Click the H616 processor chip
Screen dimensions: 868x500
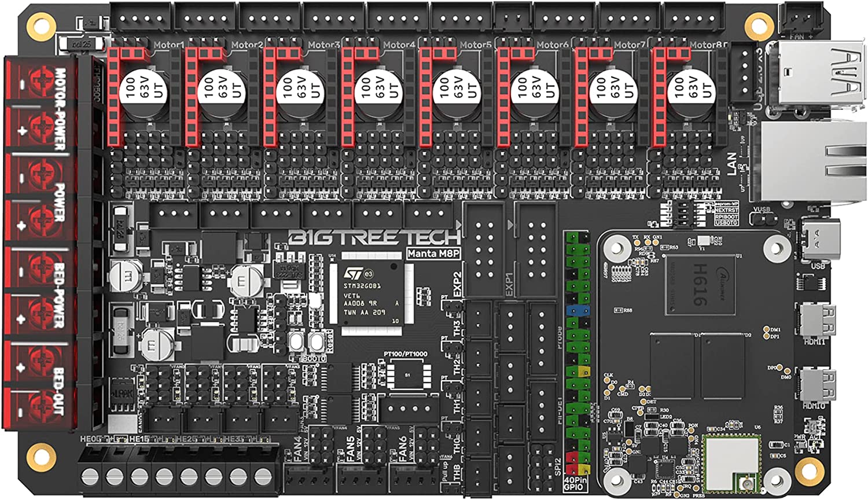700,284
